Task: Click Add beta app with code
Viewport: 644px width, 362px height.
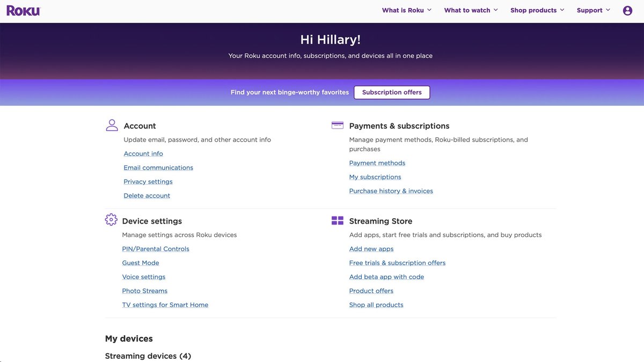Action: pos(386,276)
